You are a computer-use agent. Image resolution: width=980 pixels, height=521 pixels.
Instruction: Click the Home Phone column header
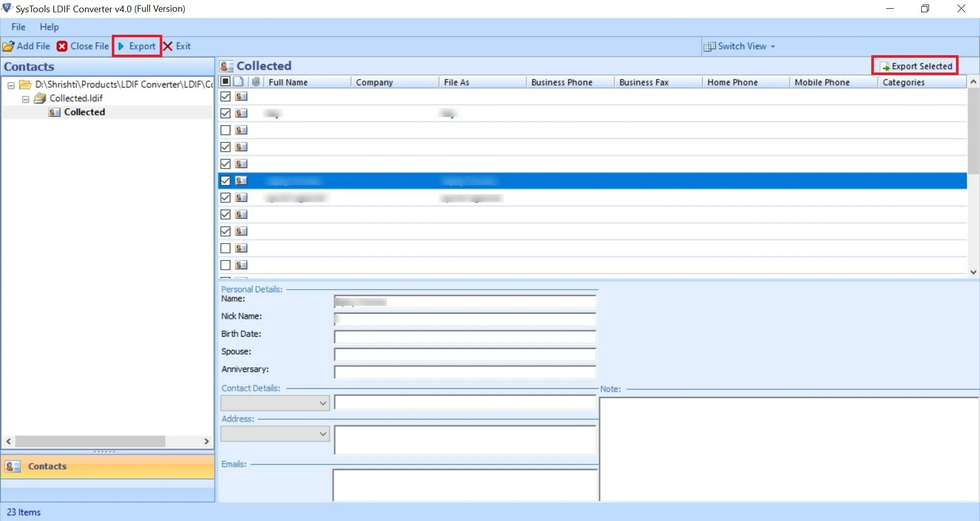pos(746,82)
